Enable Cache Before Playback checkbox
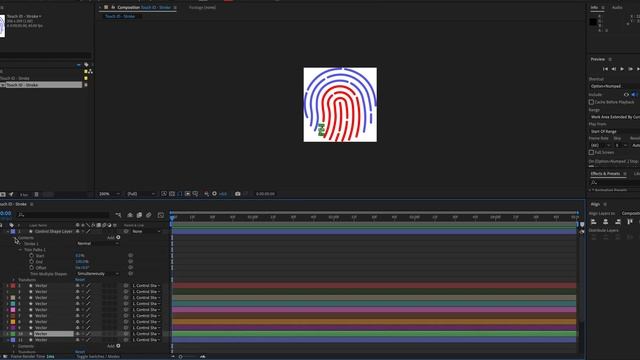Viewport: 640px width, 360px height. (591, 102)
